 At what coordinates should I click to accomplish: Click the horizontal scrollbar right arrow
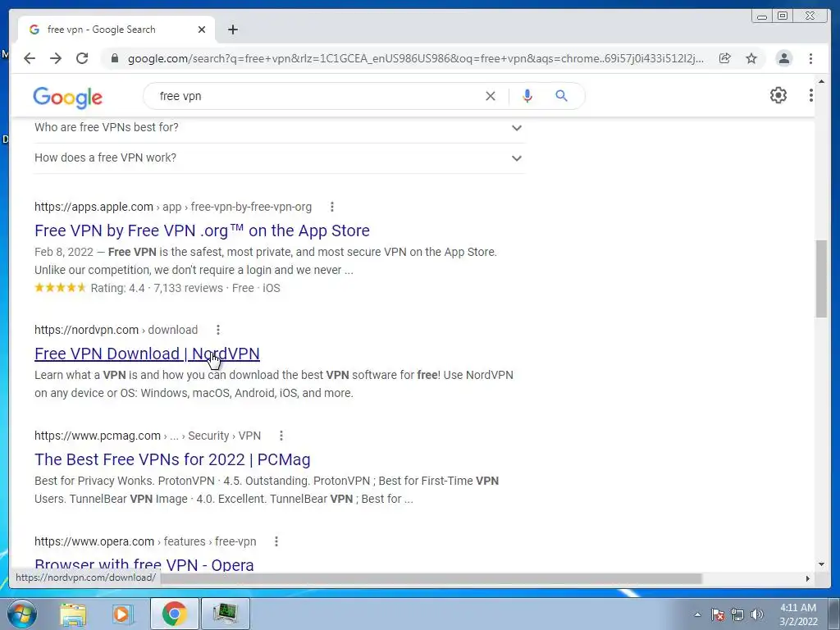(x=808, y=578)
